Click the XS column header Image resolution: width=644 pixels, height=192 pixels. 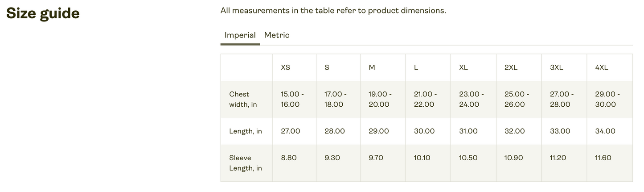click(x=285, y=67)
